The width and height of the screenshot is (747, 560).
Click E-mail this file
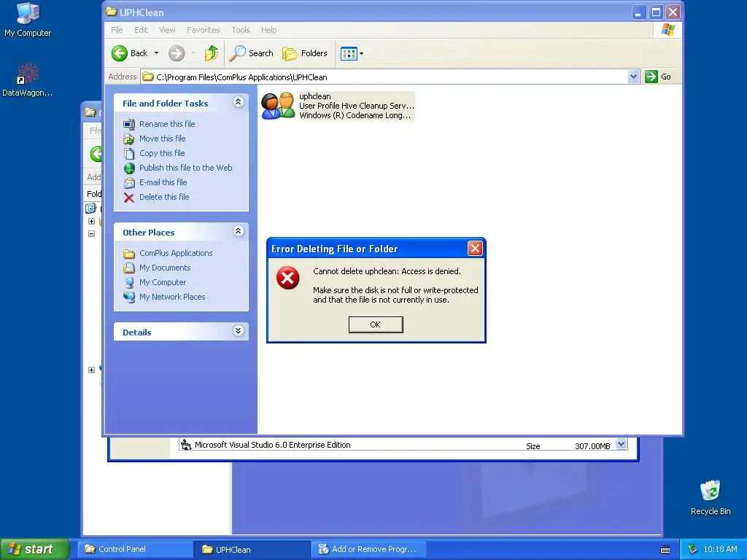163,182
